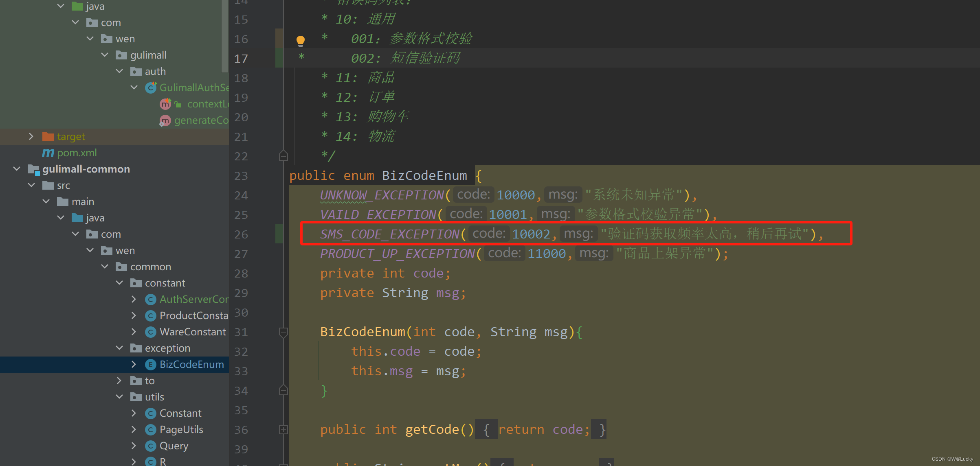
Task: Select the PageUtils class in the tree
Action: 181,430
